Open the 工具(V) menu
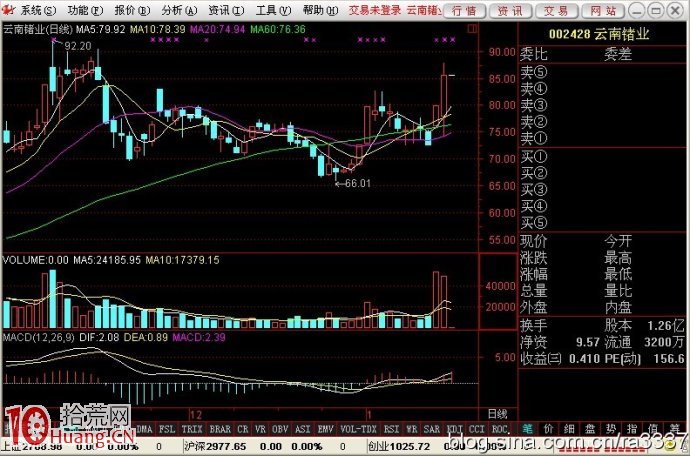This screenshot has width=690, height=456. tap(273, 10)
